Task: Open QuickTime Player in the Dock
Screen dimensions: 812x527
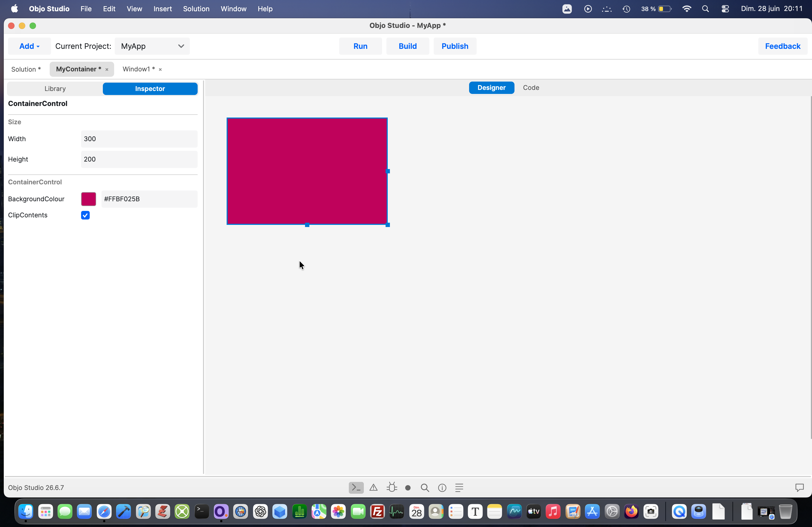Action: click(679, 511)
